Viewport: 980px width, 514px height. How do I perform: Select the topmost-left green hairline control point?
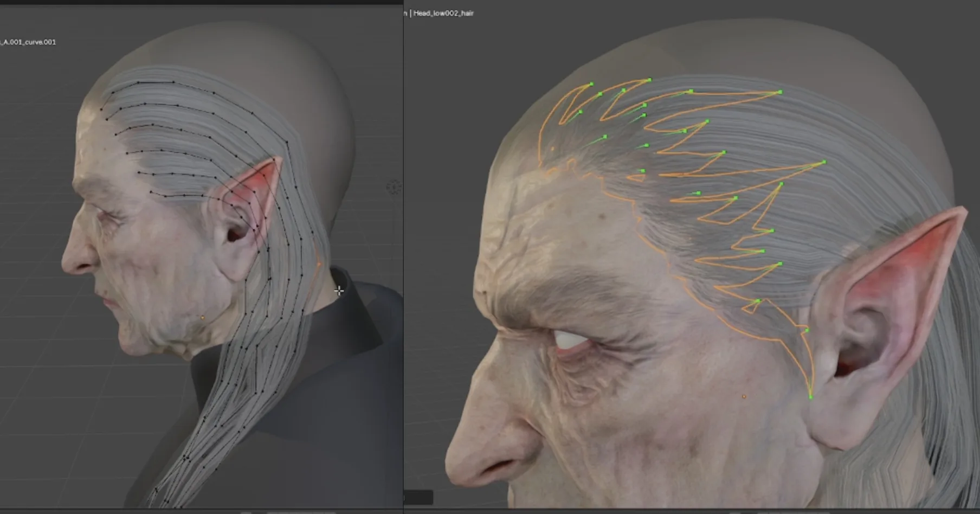(591, 84)
